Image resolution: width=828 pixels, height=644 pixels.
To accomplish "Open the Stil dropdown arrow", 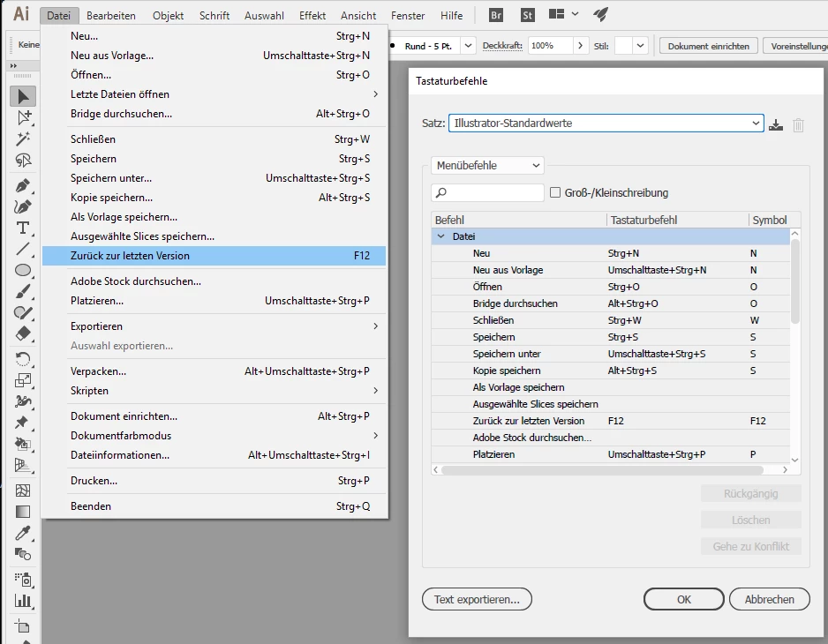I will pos(640,45).
